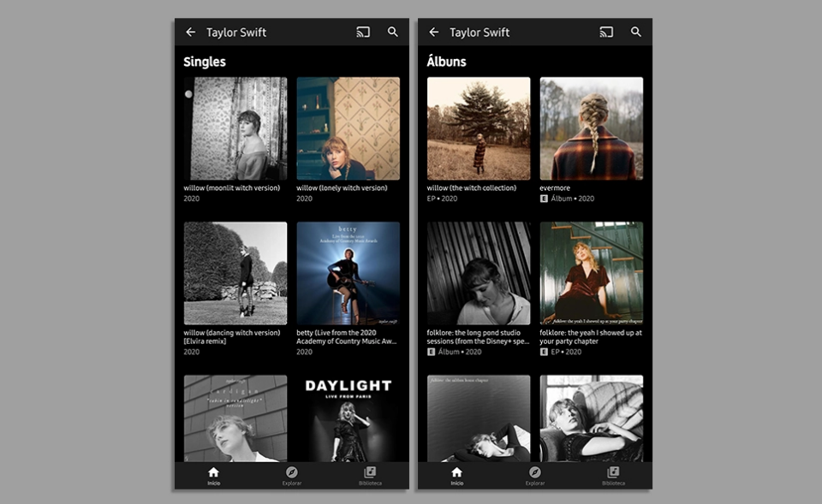Open the evermore album cover
Image resolution: width=822 pixels, height=504 pixels.
pyautogui.click(x=592, y=128)
